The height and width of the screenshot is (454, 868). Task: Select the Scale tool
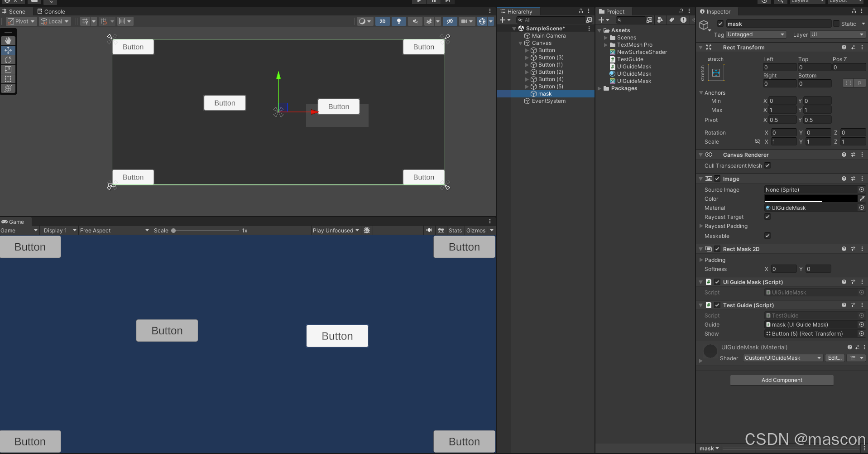tap(8, 69)
